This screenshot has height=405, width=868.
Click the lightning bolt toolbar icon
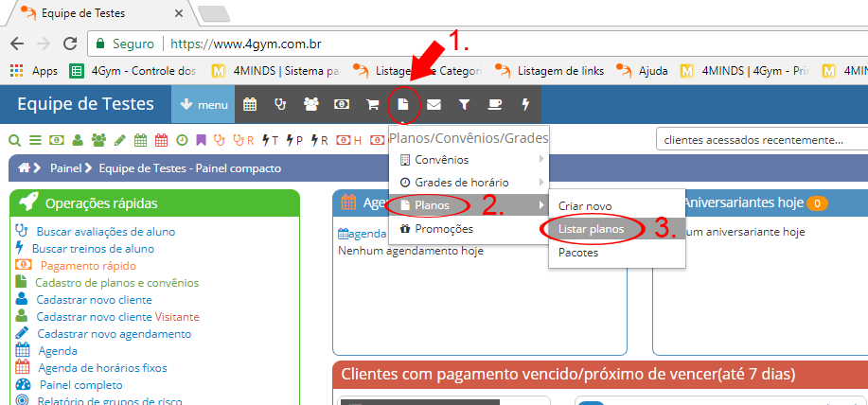click(526, 104)
